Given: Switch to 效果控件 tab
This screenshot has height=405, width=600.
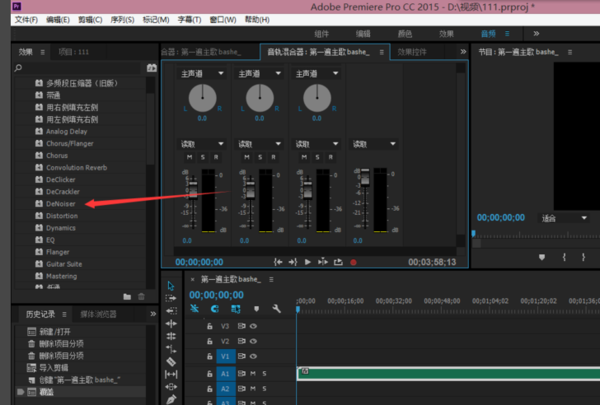Looking at the screenshot, I should point(412,52).
